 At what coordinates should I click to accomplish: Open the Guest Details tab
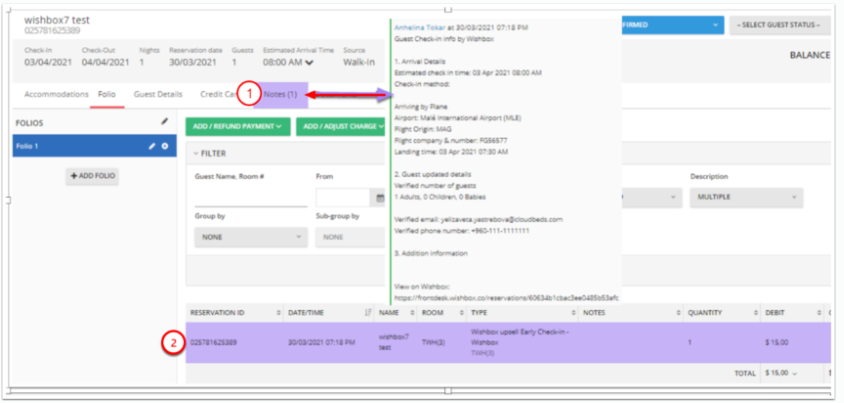158,94
